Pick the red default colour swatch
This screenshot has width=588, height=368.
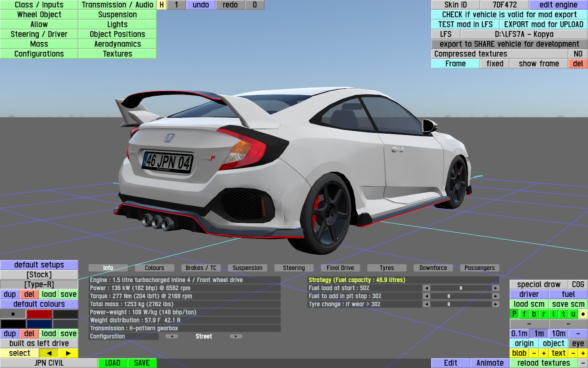(x=39, y=314)
